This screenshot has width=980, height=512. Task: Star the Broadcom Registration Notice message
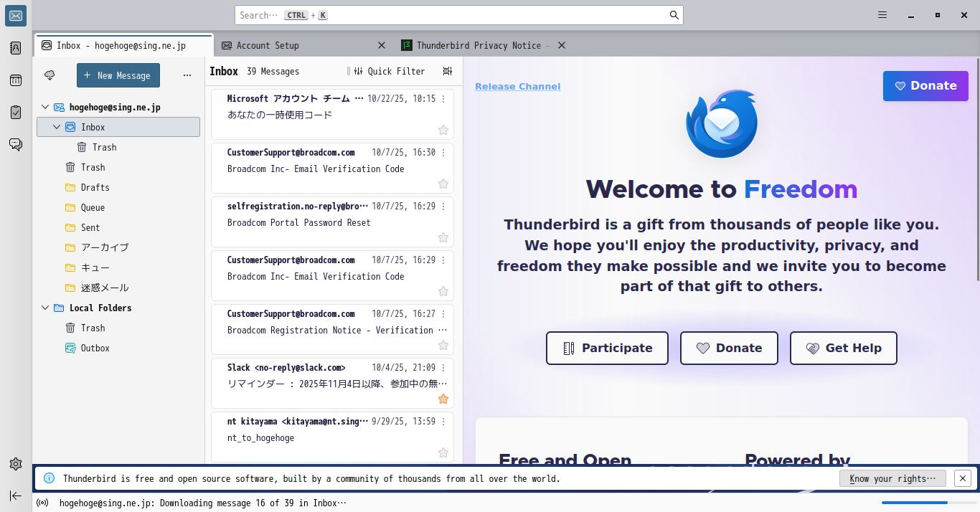[443, 345]
